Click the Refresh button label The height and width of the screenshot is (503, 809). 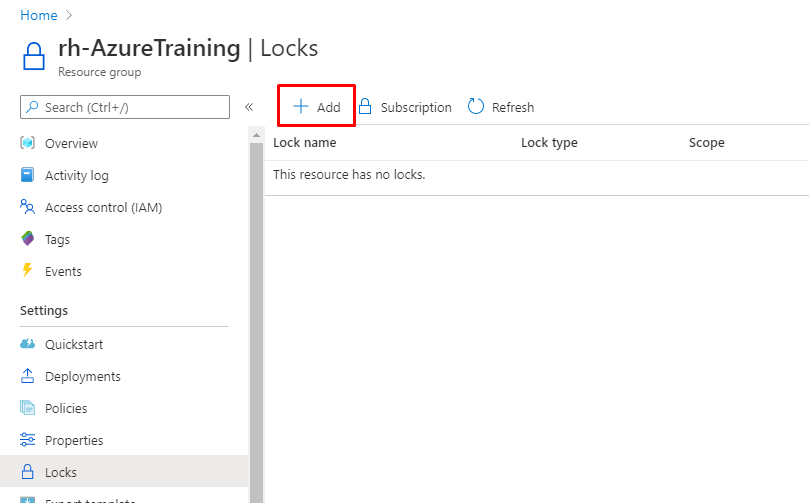[x=512, y=107]
